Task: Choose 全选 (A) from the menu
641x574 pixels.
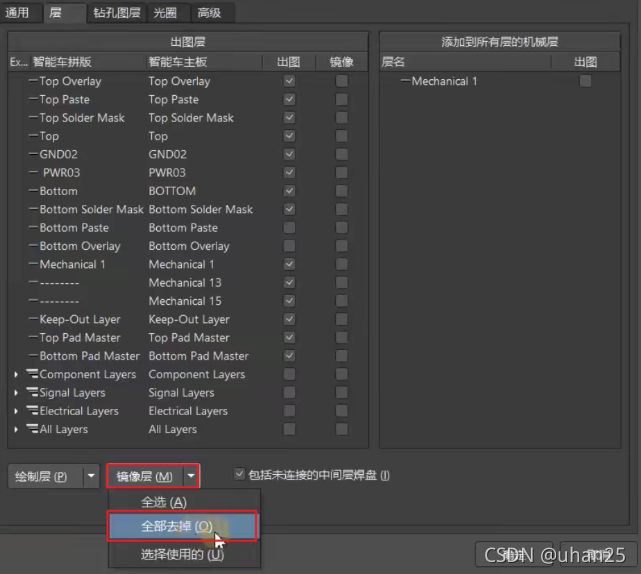Action: point(184,502)
